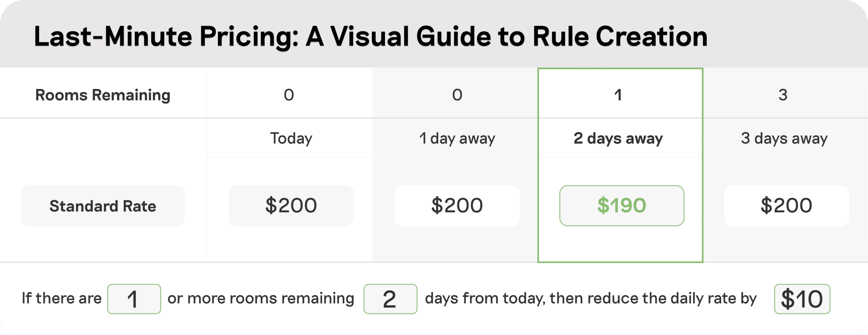Viewport: 868px width, 335px height.
Task: Select the highlighted 2 days away header
Action: tap(618, 138)
